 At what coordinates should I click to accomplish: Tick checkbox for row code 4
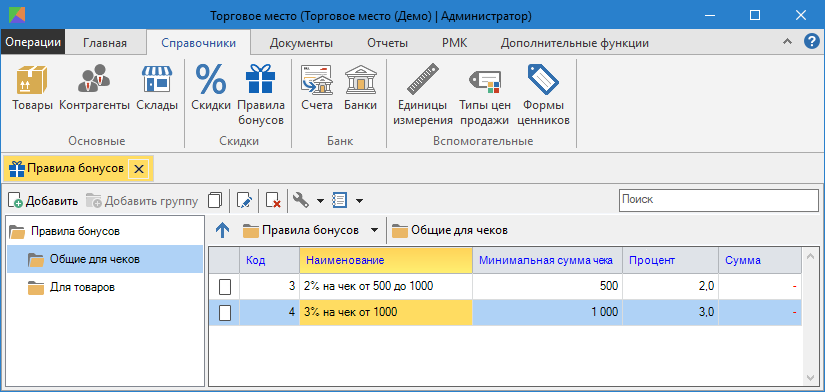(225, 313)
